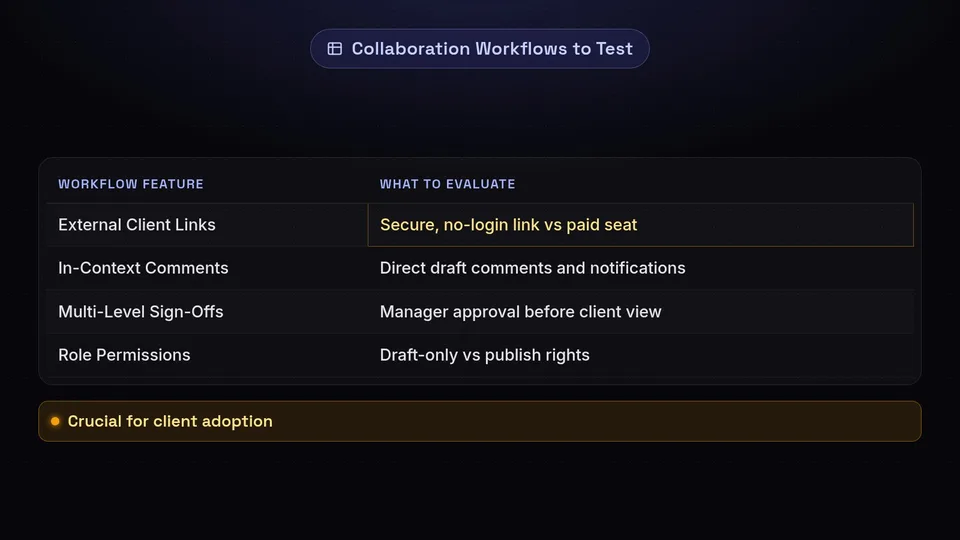Select the 'WHAT TO EVALUATE' column header

(x=448, y=184)
